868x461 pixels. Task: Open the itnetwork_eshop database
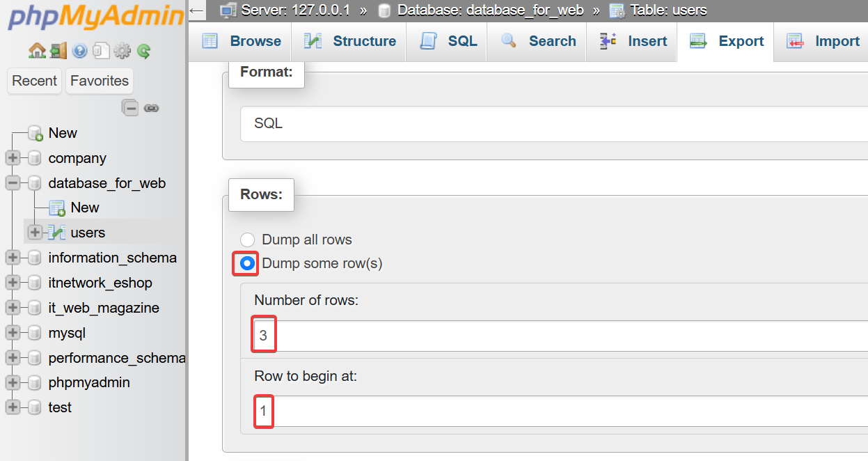(100, 283)
